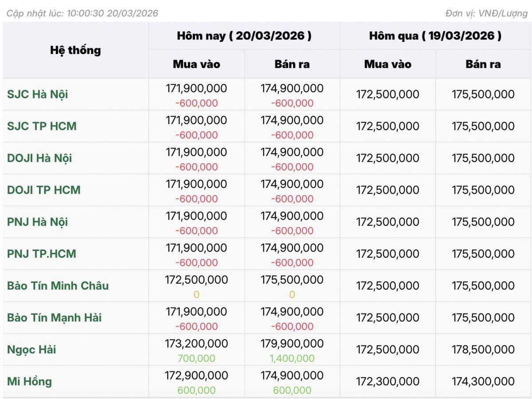Open the PNJ Hà Nội system link
The width and height of the screenshot is (532, 399).
tap(38, 222)
